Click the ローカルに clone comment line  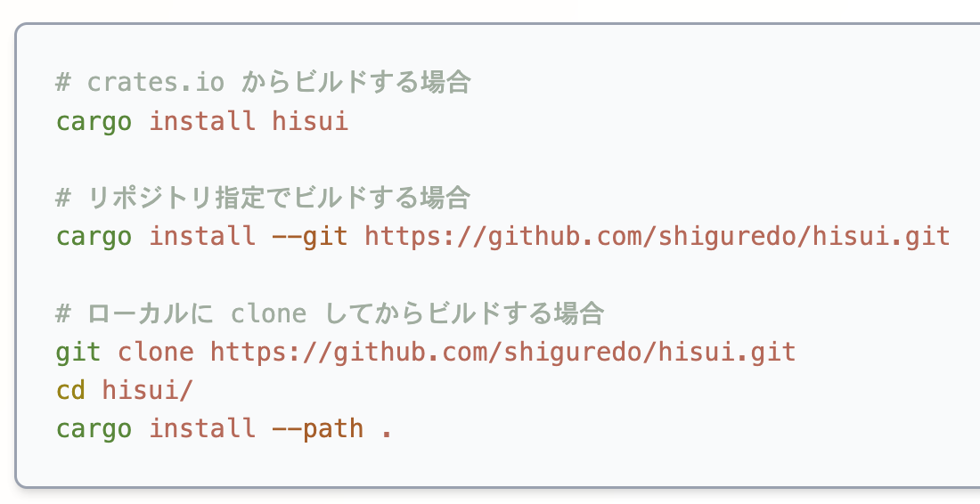[x=330, y=313]
